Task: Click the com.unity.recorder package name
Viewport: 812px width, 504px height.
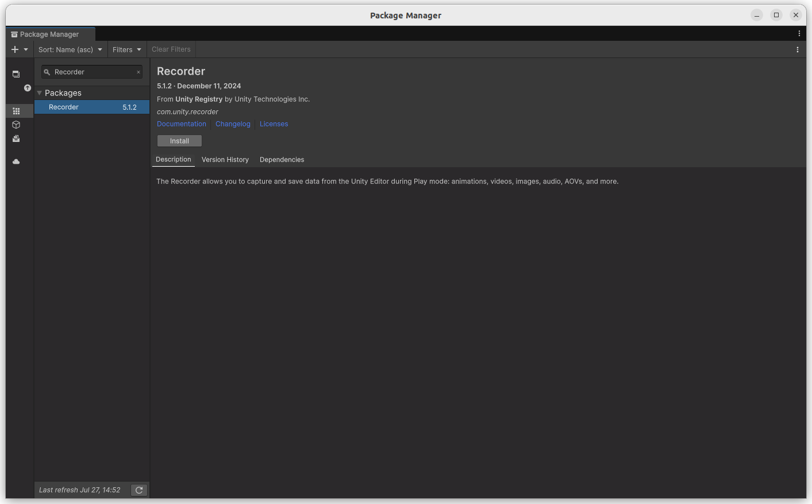Action: click(x=188, y=112)
